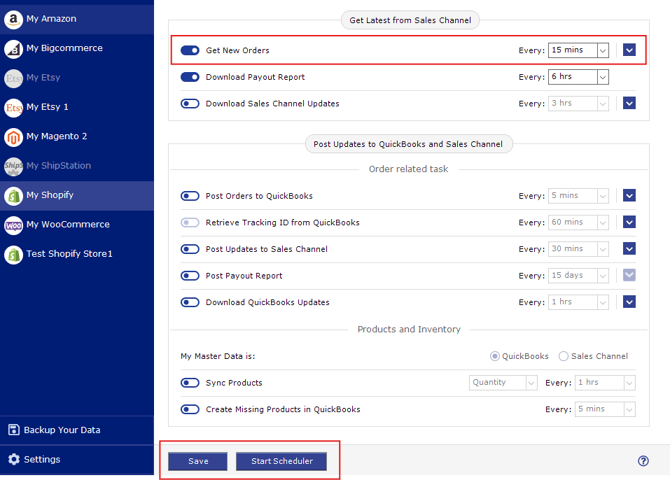Click the Amazon logo icon in sidebar
This screenshot has height=480, width=670.
pyautogui.click(x=13, y=19)
